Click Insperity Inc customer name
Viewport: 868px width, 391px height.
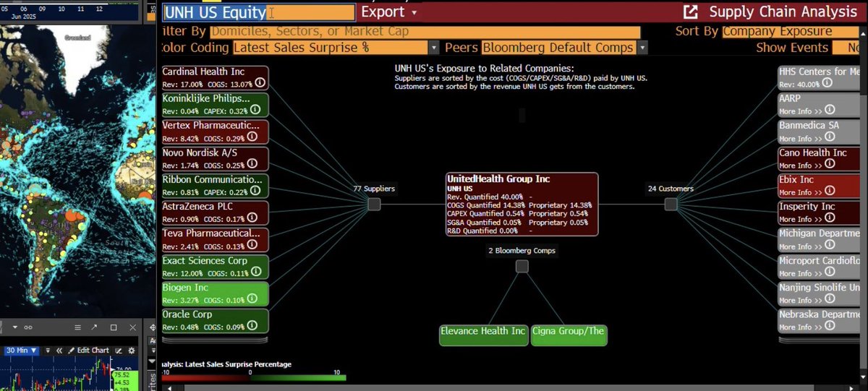point(807,207)
